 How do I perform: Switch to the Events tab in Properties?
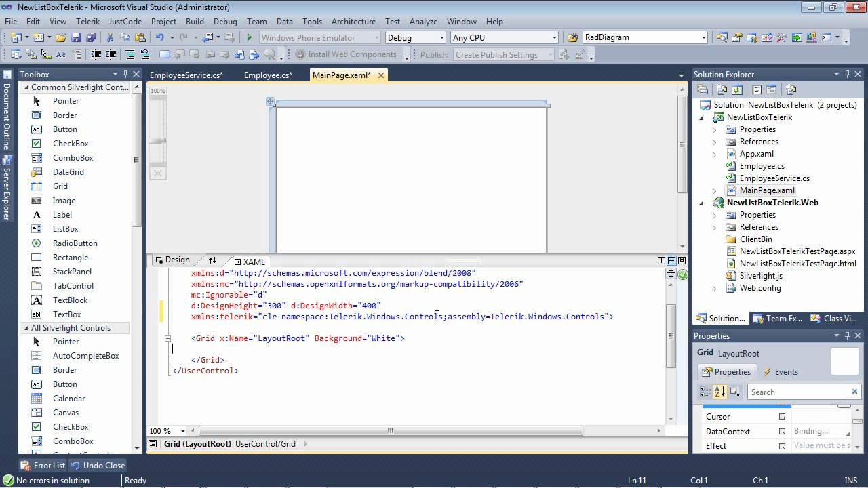pyautogui.click(x=781, y=372)
